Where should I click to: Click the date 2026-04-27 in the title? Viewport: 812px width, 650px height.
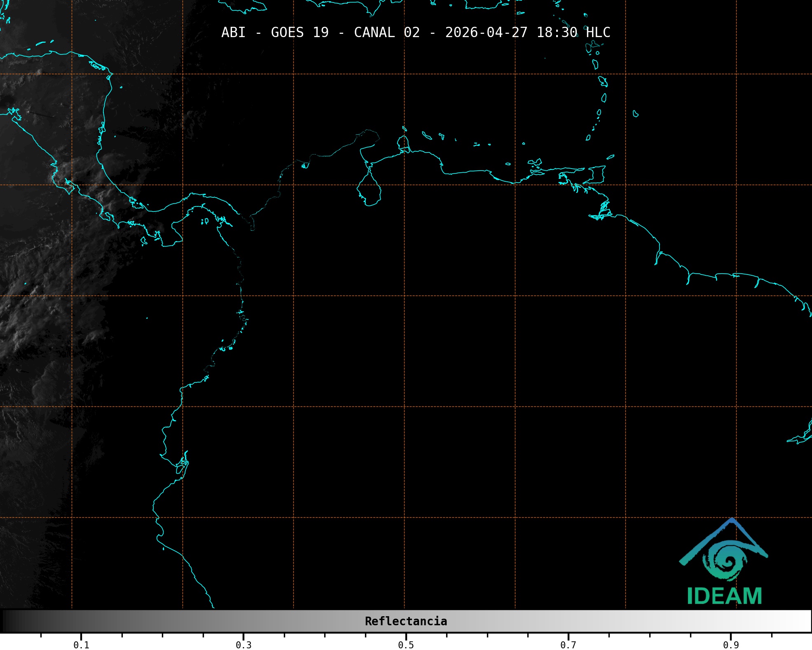486,33
